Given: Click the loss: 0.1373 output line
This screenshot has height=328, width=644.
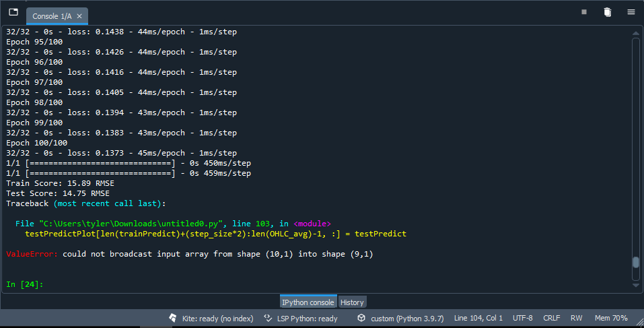Looking at the screenshot, I should coord(121,153).
